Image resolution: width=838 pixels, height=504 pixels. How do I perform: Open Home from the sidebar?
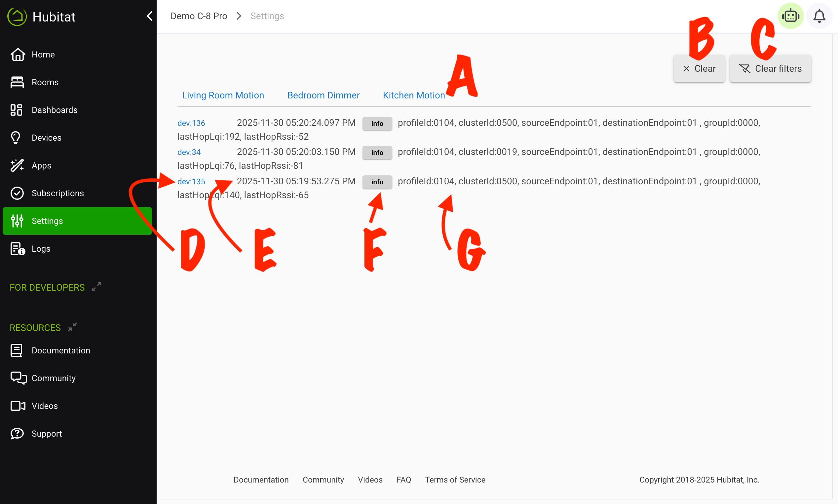[77, 54]
